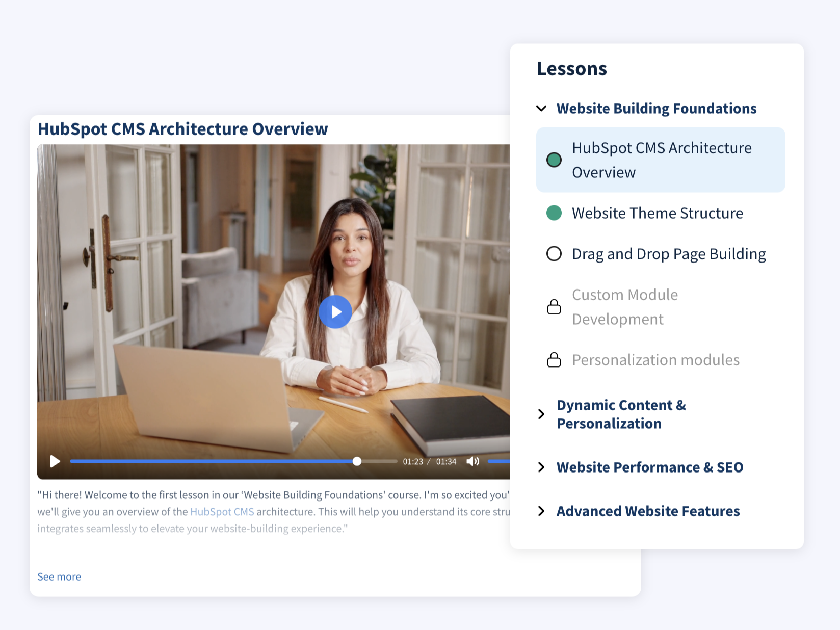This screenshot has height=630, width=840.
Task: Select the Personalization modules locked lesson
Action: pyautogui.click(x=655, y=360)
